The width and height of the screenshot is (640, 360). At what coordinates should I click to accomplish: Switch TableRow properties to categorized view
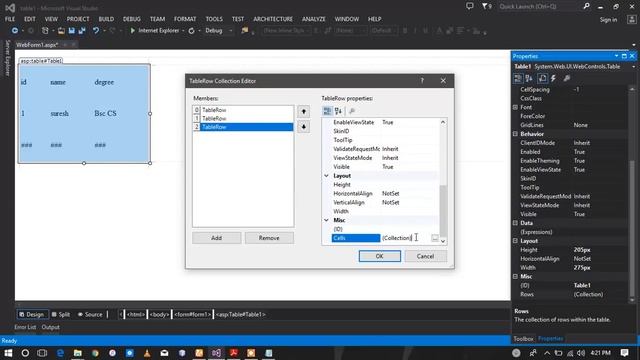(x=327, y=111)
